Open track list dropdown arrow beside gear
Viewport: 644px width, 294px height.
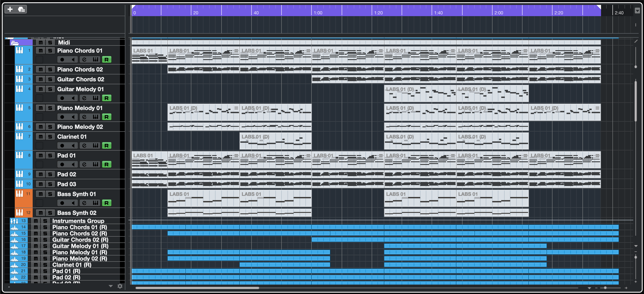pos(111,286)
